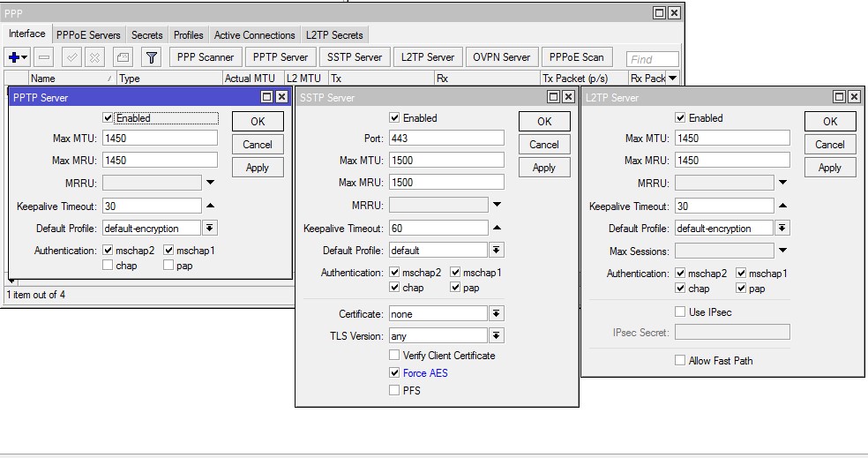Open Certificate dropdown in SSTP Server
Screen dimensions: 868x458
(497, 314)
